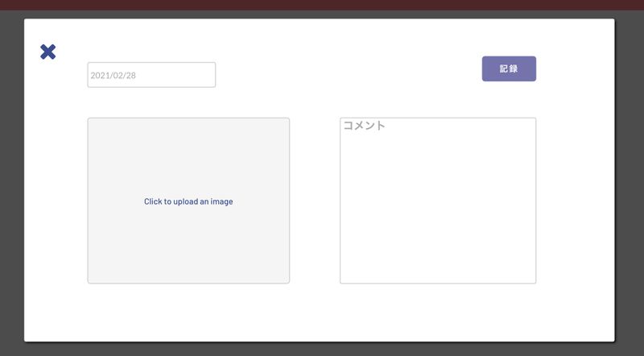Dismiss the record form using the X
The image size is (644, 356).
click(x=48, y=52)
